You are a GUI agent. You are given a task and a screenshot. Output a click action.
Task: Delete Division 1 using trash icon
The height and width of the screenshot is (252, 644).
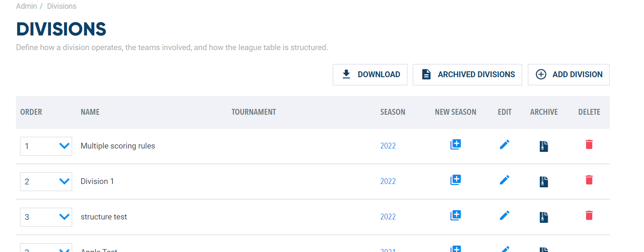589,180
